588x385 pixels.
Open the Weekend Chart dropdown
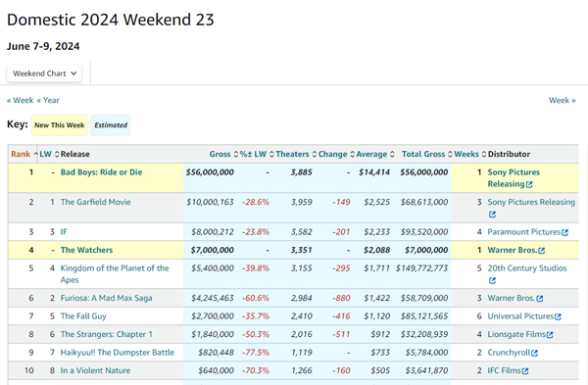(x=44, y=73)
